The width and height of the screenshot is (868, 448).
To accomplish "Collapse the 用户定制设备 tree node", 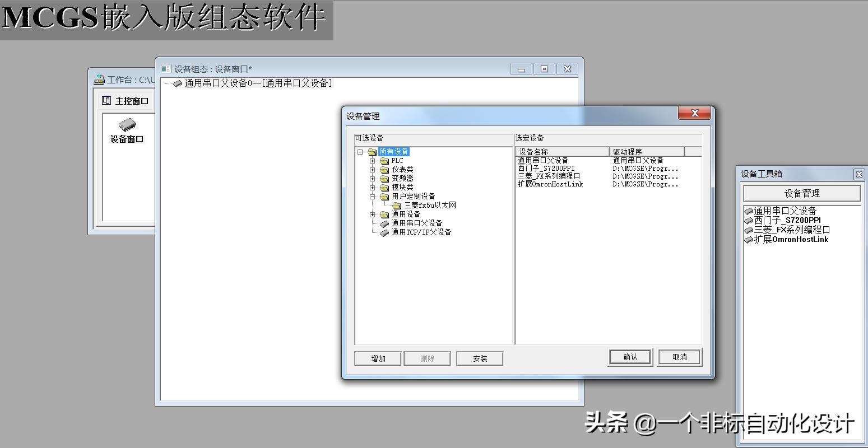I will click(x=373, y=196).
